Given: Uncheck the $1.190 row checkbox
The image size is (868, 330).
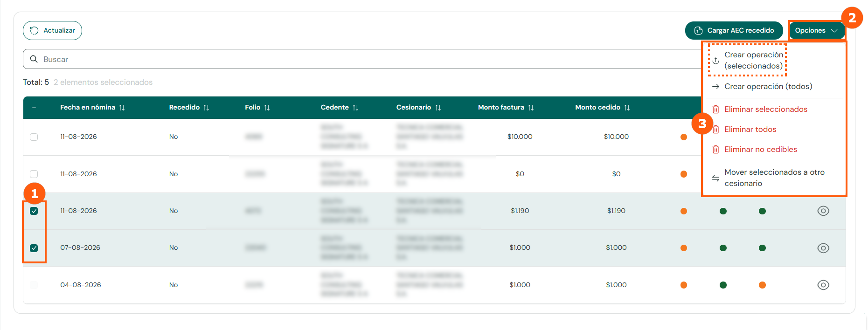Looking at the screenshot, I should point(34,211).
